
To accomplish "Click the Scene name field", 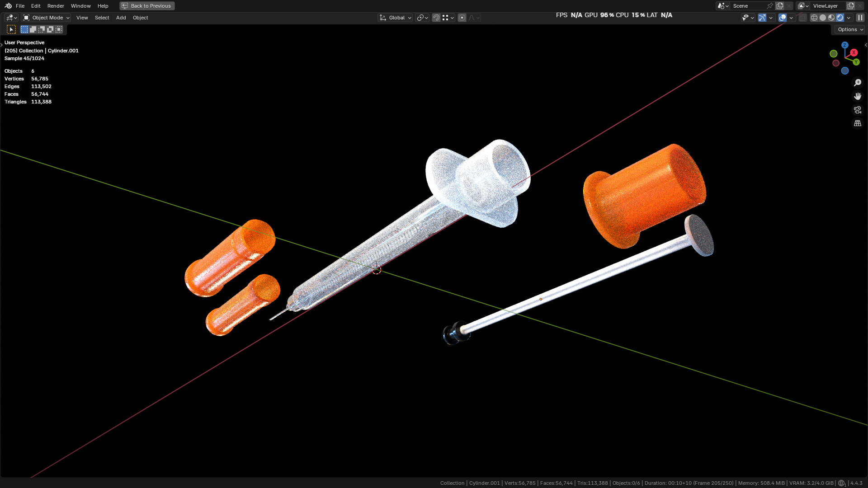I will click(748, 6).
